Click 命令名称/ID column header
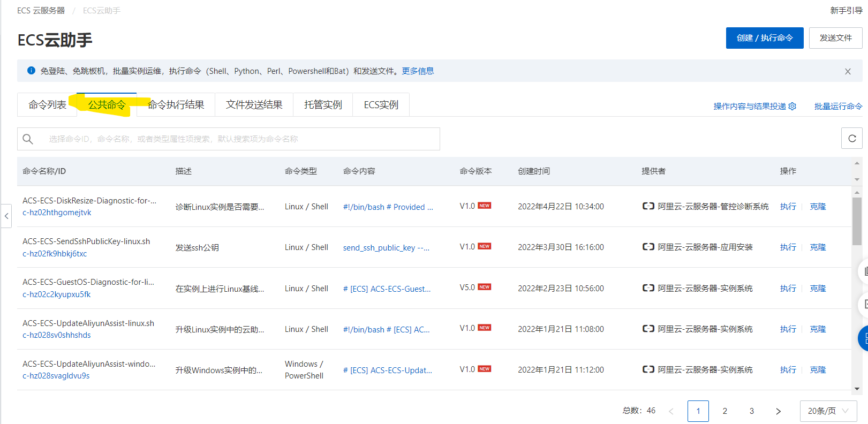Screen dimensions: 868x424 point(44,171)
